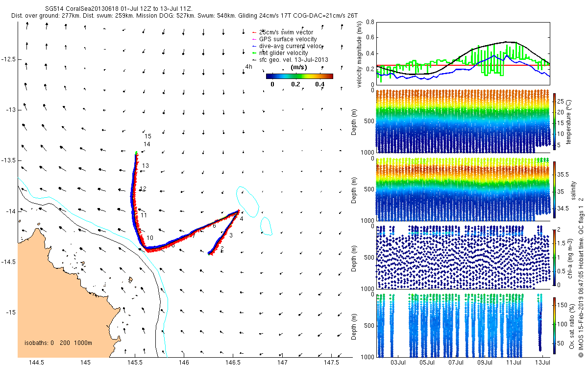Click the '0.8' tick on the velocity magnitude axis

pos(370,22)
